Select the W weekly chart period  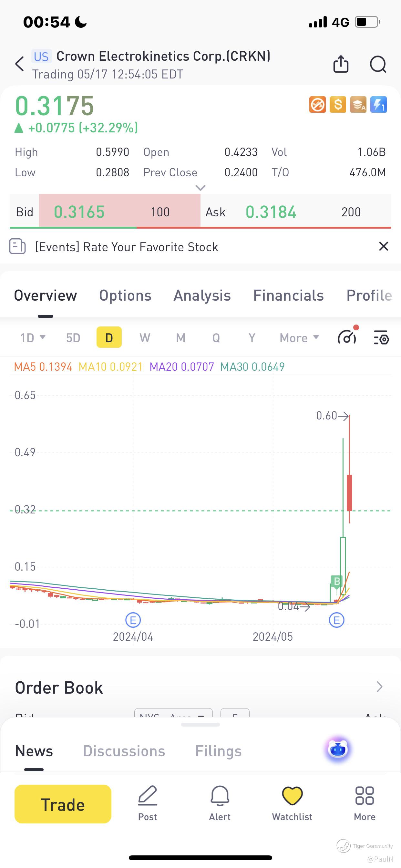[145, 337]
